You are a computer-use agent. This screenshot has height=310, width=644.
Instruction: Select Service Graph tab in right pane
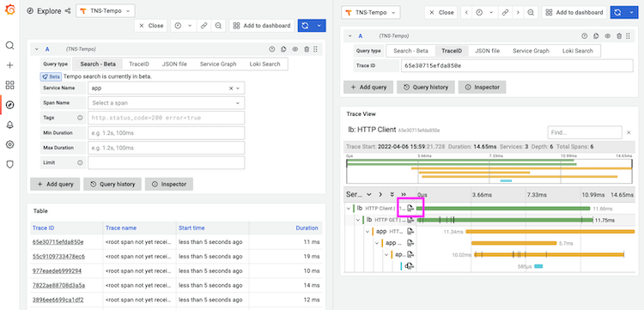click(x=531, y=51)
